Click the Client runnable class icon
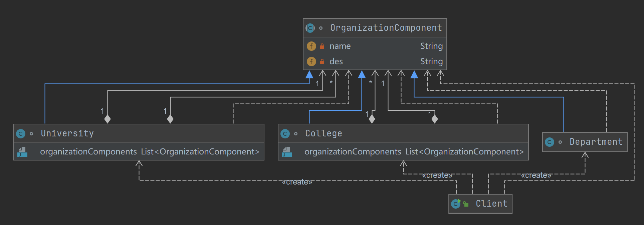Viewport: 644px width, 225px height. click(x=456, y=204)
